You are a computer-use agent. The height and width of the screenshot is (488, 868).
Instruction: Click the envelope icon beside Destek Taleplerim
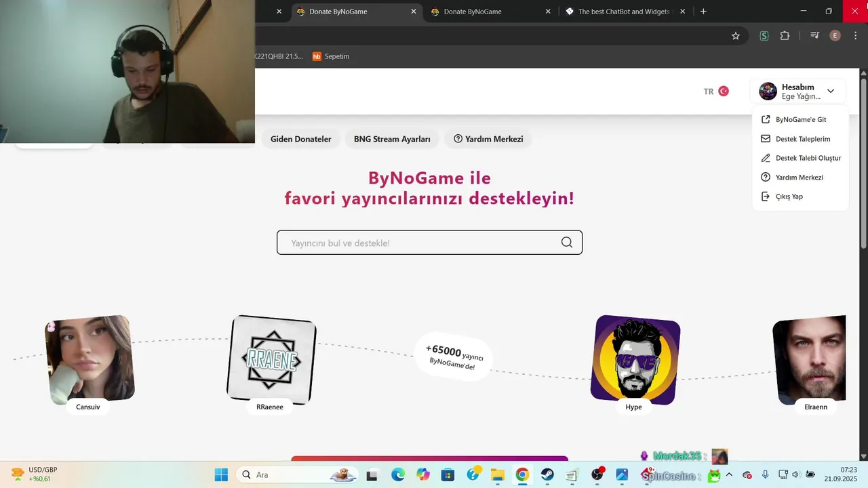765,139
